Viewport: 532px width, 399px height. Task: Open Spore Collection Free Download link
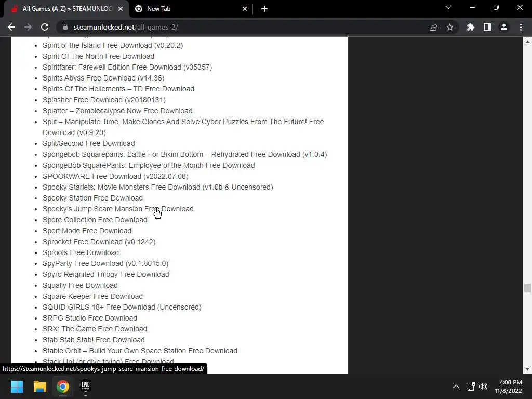click(95, 220)
